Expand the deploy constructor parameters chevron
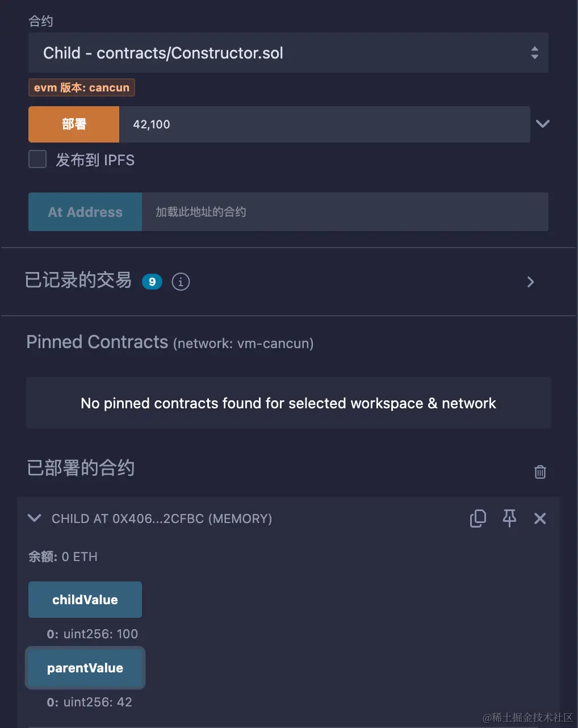 [542, 124]
